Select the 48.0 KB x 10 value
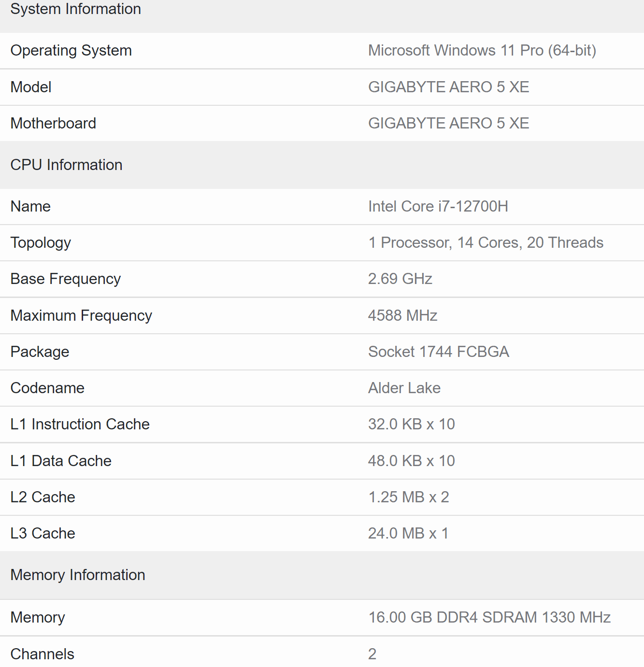The width and height of the screenshot is (644, 667). (x=411, y=461)
